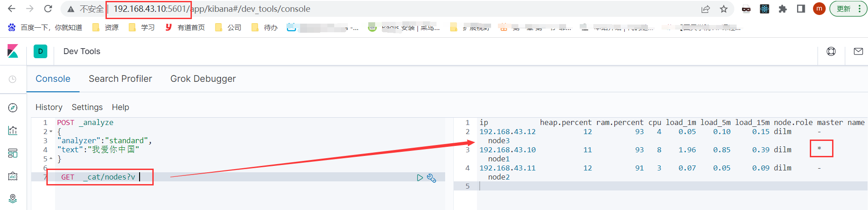Screen dimensions: 868x210
Task: Open recently viewed clock icon
Action: pyautogui.click(x=13, y=79)
